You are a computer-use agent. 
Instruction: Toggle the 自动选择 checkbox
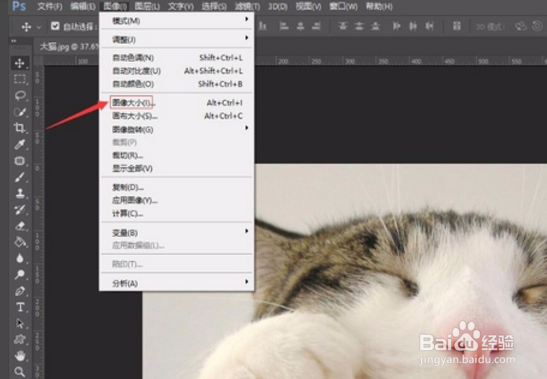point(55,26)
